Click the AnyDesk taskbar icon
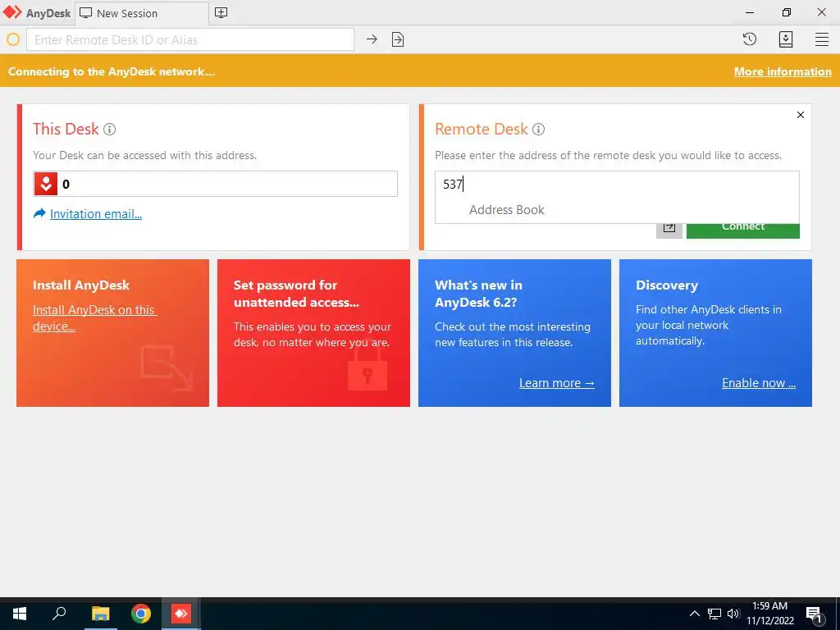 coord(181,614)
